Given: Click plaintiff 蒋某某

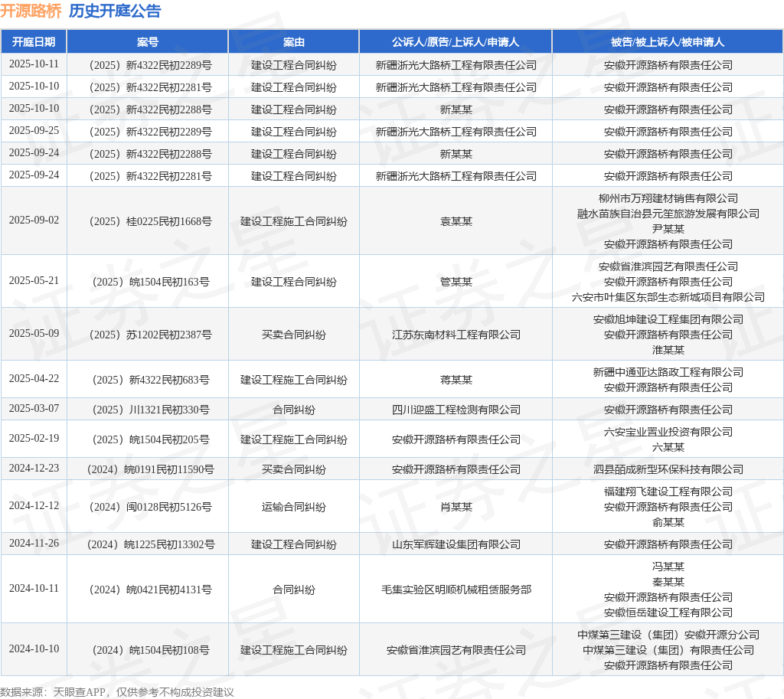Looking at the screenshot, I should (456, 380).
